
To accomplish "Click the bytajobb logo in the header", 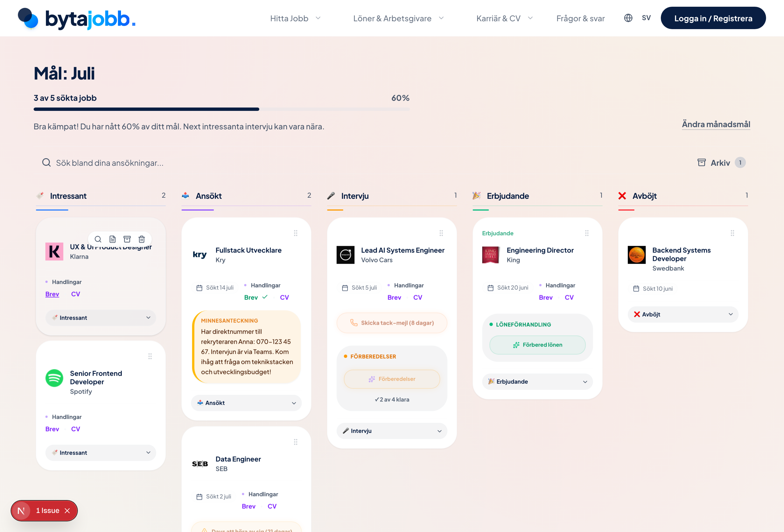I will coord(76,18).
